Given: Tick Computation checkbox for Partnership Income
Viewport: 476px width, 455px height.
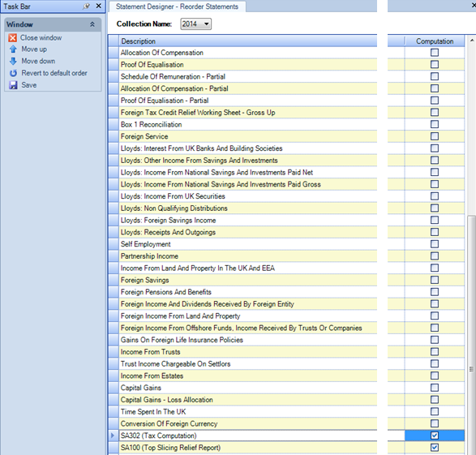Looking at the screenshot, I should coord(435,255).
